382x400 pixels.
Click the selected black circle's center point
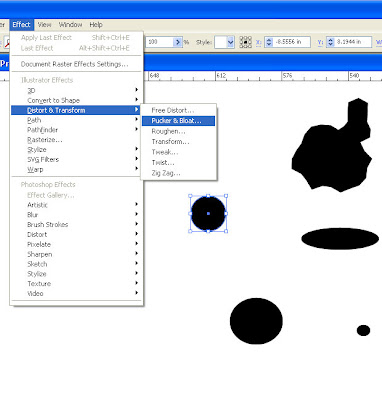click(208, 213)
